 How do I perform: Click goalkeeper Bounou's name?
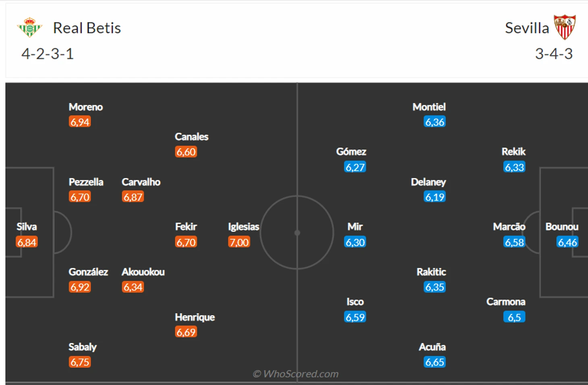click(x=562, y=226)
